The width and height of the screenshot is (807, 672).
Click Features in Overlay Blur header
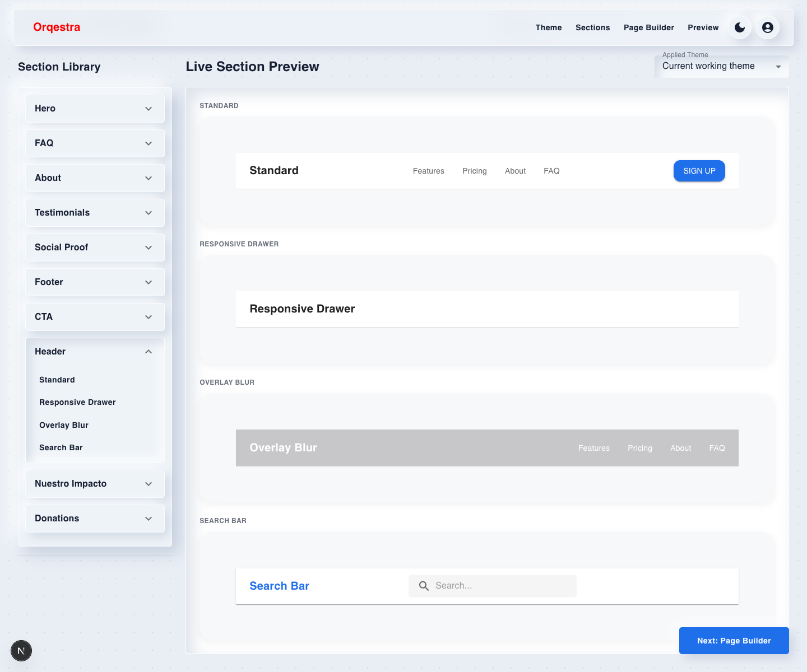point(594,448)
